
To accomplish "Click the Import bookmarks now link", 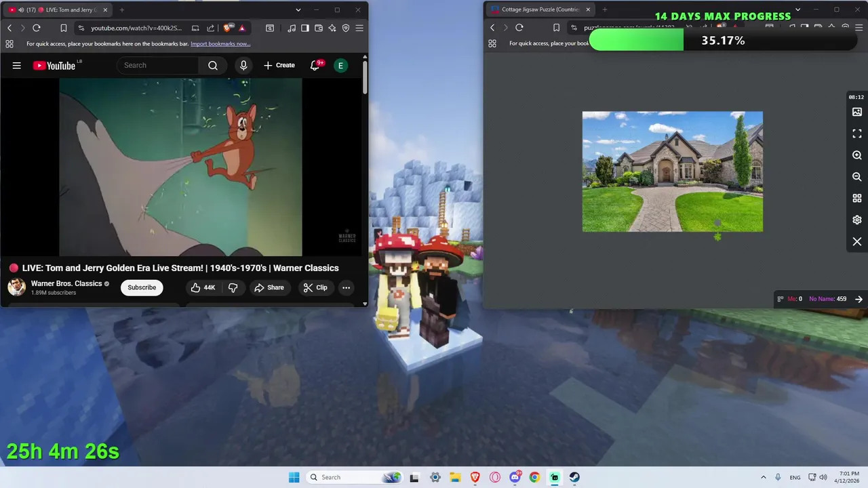I will (x=220, y=43).
